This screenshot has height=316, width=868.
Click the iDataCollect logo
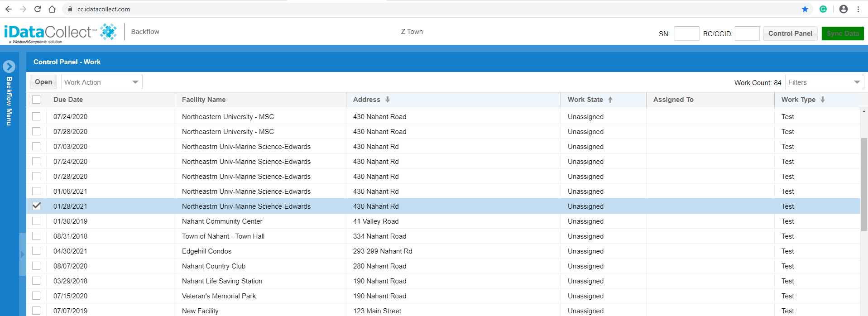60,33
